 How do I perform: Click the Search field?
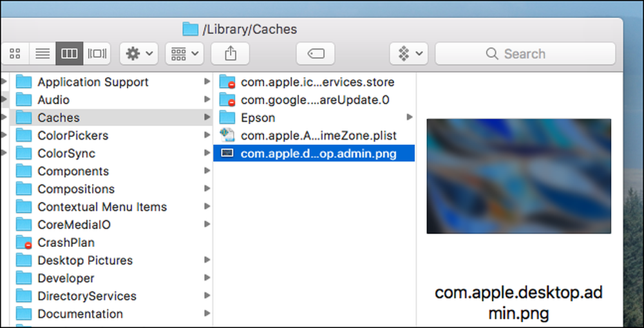click(x=526, y=54)
